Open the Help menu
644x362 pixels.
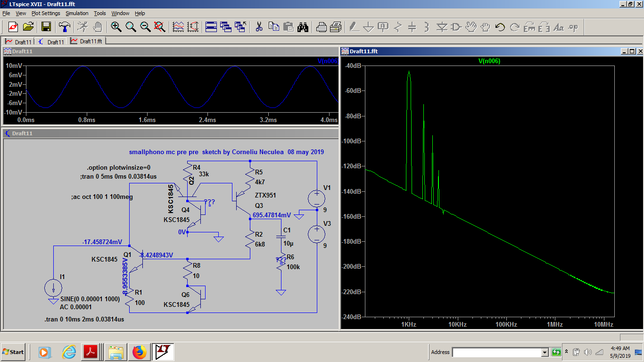(x=140, y=13)
